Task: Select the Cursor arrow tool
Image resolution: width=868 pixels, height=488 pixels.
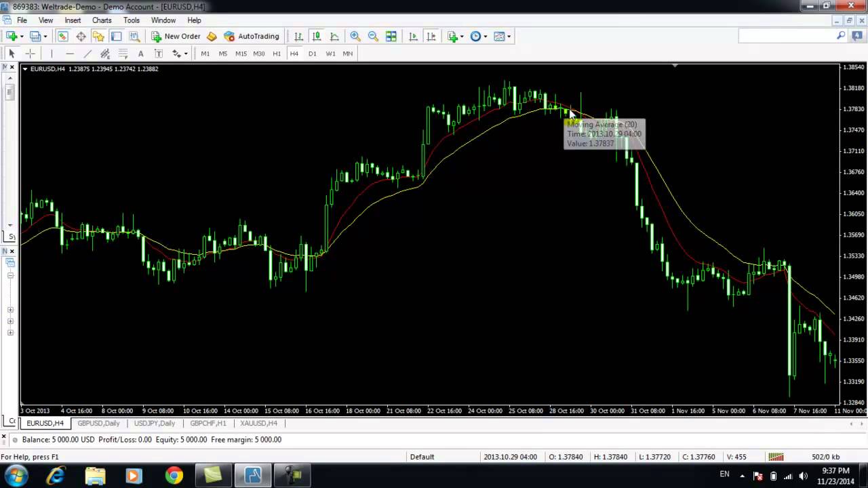Action: [12, 54]
